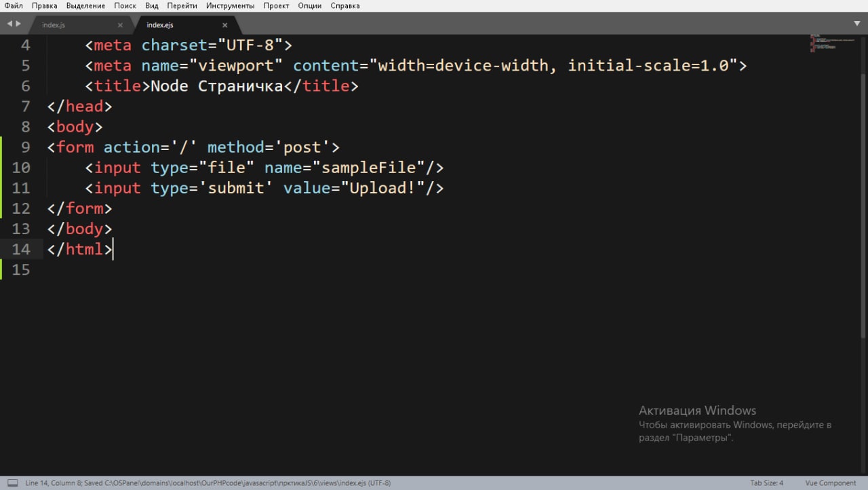The height and width of the screenshot is (490, 868).
Task: Open the Вид menu
Action: [x=152, y=5]
